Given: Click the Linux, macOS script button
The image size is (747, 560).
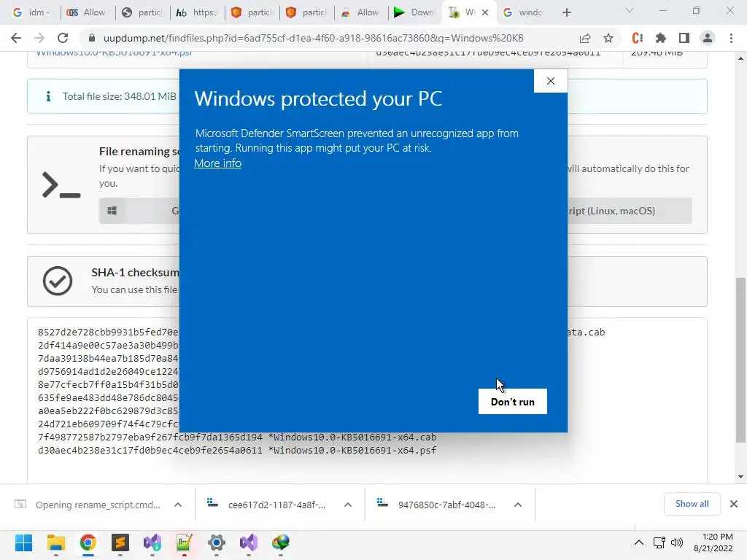Looking at the screenshot, I should tap(630, 211).
